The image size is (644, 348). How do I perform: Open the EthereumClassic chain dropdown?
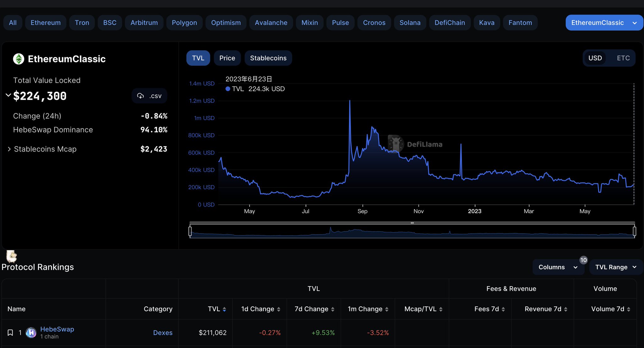(604, 23)
